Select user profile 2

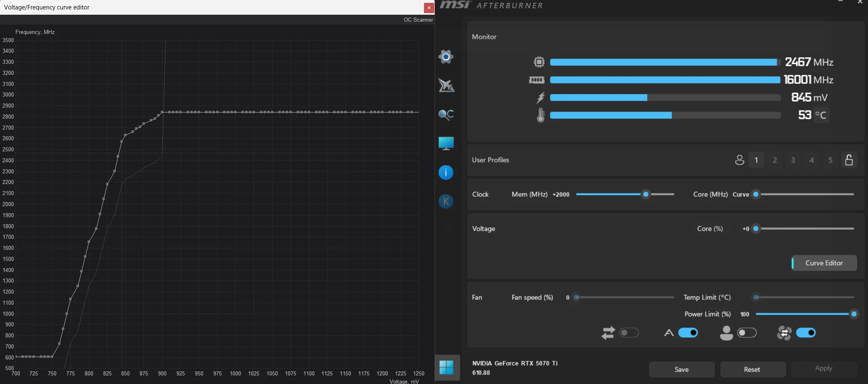click(775, 160)
